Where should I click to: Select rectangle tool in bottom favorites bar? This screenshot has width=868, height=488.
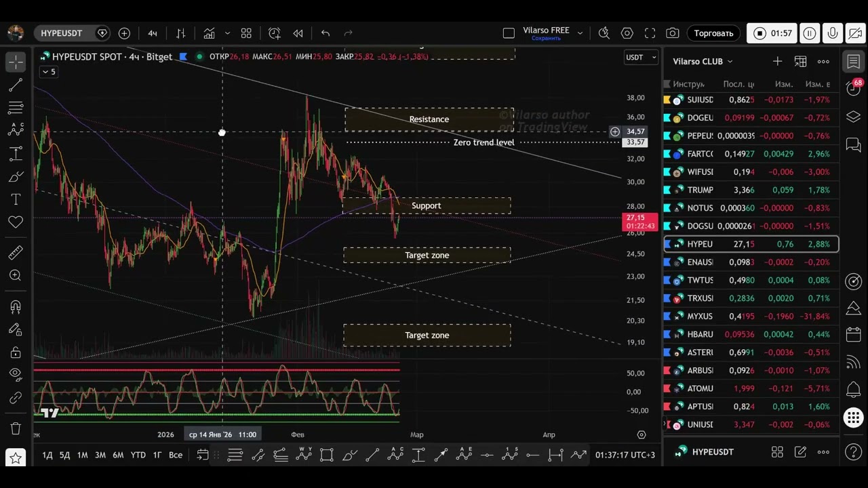326,455
